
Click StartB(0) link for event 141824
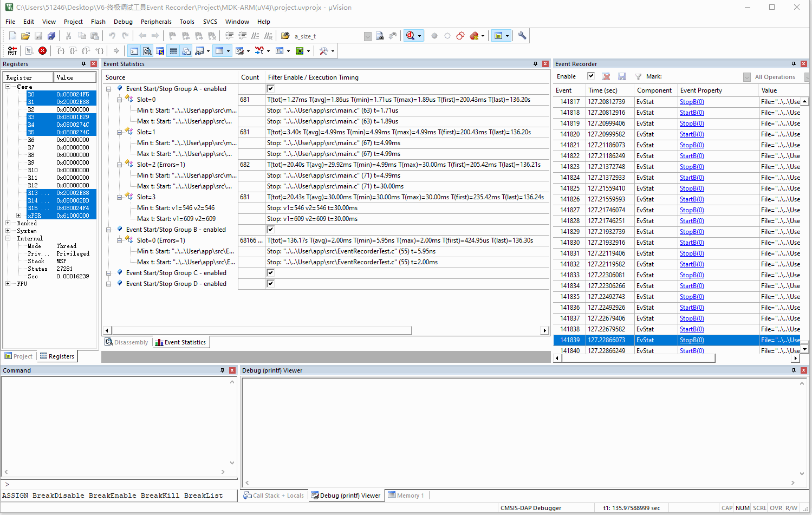692,178
